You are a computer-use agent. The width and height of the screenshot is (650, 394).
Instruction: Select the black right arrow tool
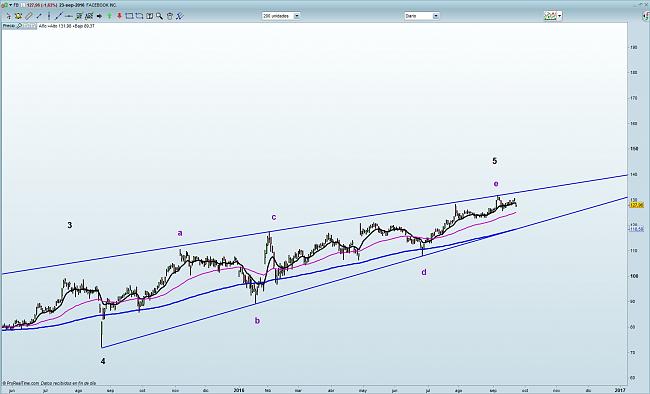(x=99, y=16)
